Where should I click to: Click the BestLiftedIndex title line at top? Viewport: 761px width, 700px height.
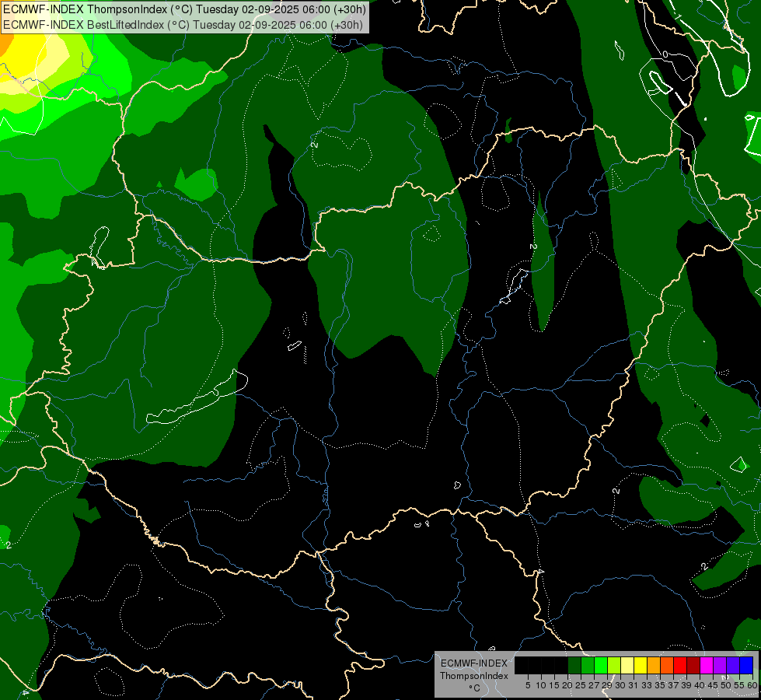coord(183,24)
